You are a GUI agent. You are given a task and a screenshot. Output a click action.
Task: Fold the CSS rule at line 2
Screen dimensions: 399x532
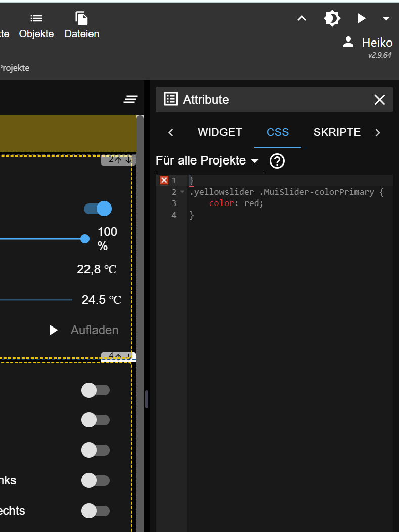tap(182, 192)
